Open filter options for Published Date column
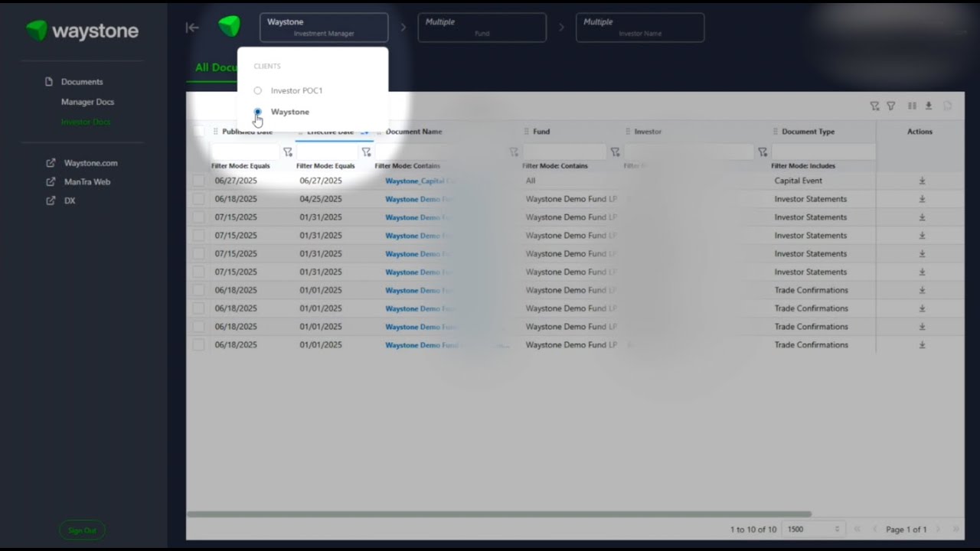980x551 pixels. (x=288, y=152)
